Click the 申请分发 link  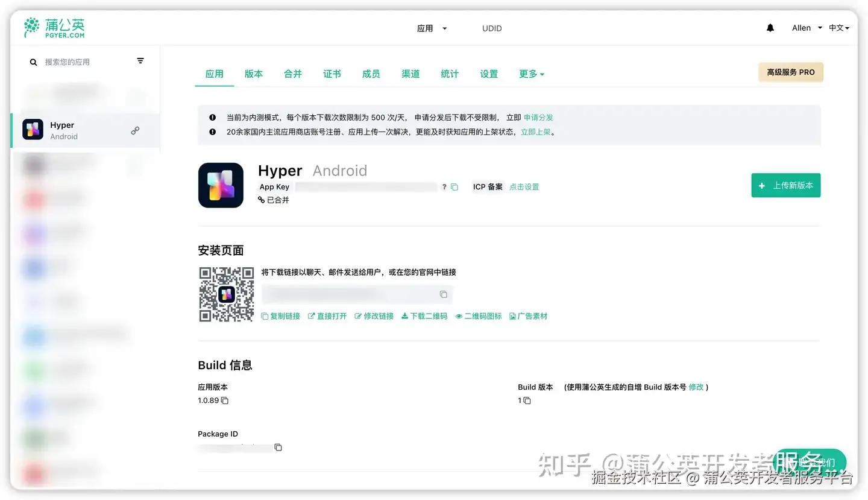538,118
